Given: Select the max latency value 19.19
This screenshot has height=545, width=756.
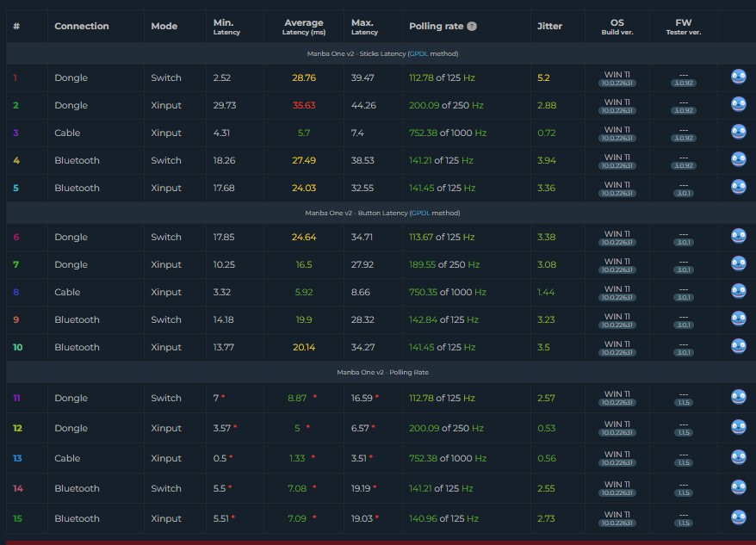Looking at the screenshot, I should (361, 488).
